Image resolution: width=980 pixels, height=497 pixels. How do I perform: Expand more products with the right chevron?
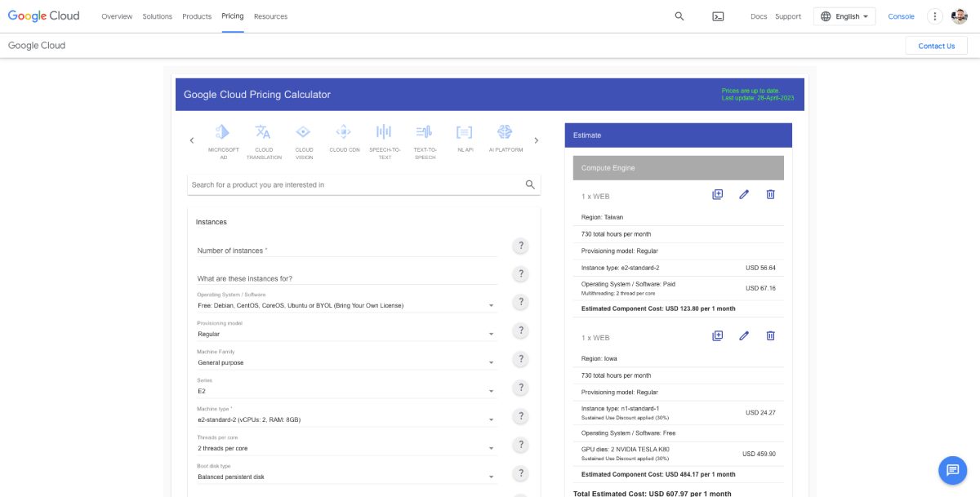pyautogui.click(x=537, y=140)
